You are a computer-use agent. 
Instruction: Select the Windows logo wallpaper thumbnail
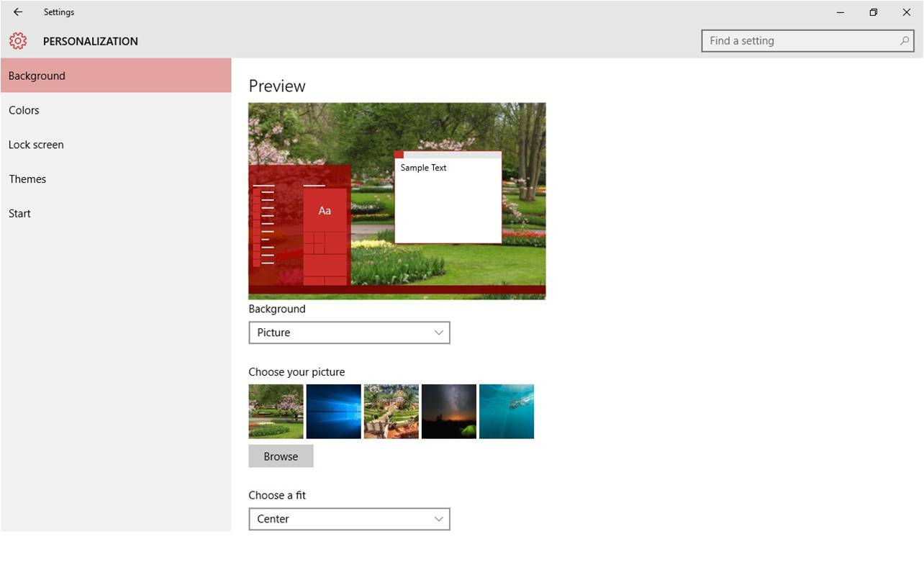(333, 411)
